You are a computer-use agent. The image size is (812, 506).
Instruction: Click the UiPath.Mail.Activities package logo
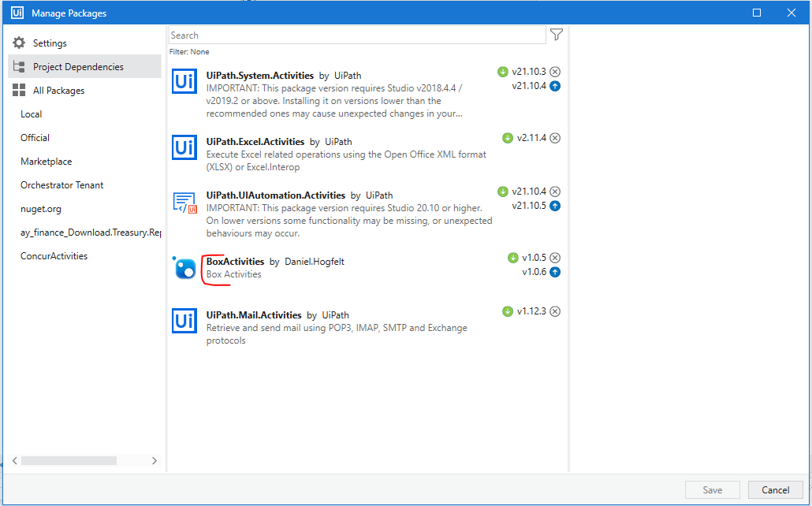click(184, 321)
